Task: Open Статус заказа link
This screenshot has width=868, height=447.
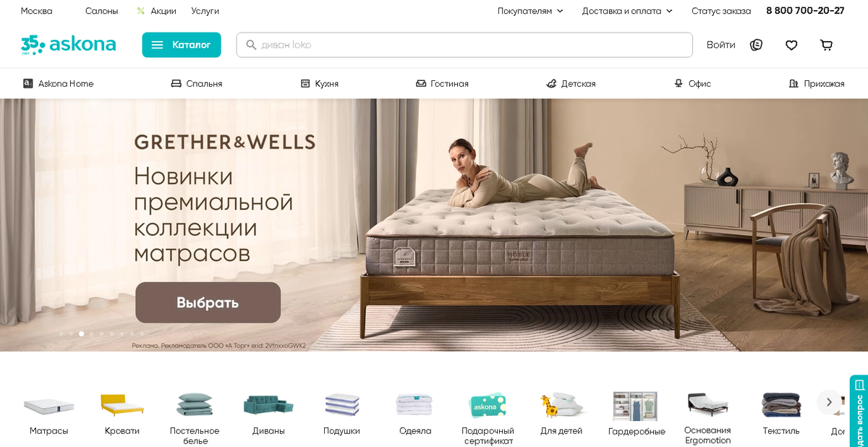Action: pyautogui.click(x=721, y=11)
